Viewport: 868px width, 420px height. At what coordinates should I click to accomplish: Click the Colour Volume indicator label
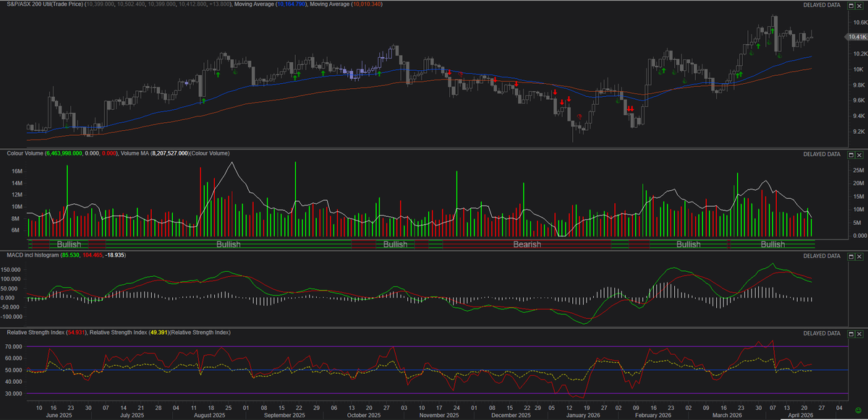click(x=25, y=154)
